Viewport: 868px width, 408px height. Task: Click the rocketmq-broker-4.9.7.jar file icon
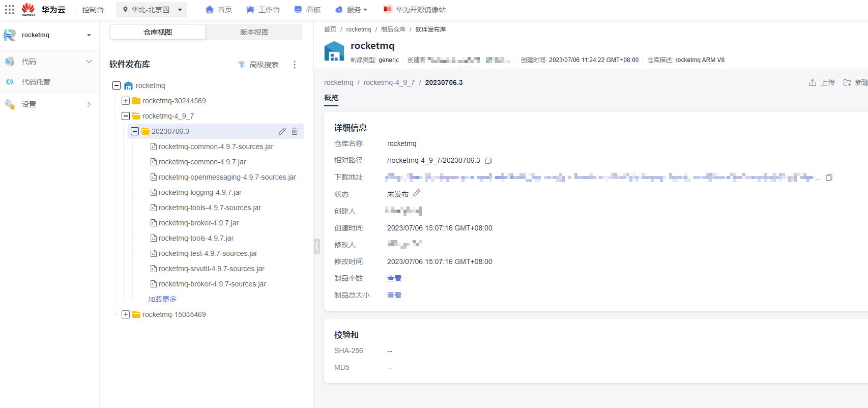pos(154,223)
